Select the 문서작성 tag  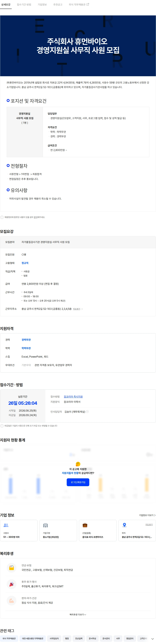point(92,638)
